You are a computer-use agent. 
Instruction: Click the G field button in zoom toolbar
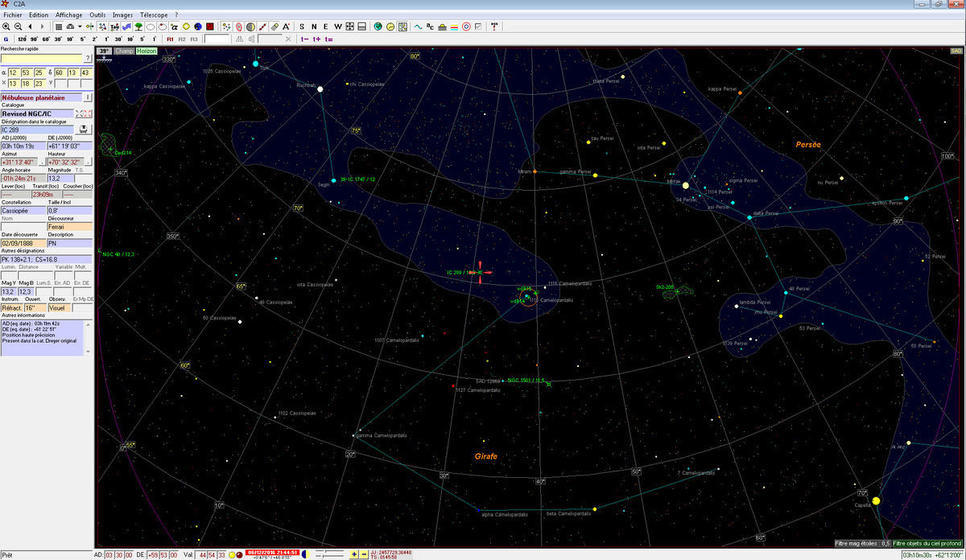[x=6, y=39]
